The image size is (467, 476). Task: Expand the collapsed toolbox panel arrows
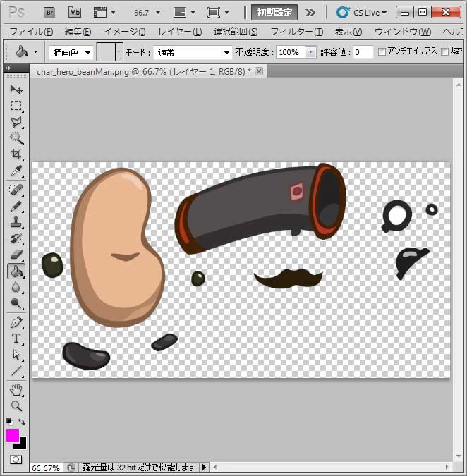click(8, 68)
